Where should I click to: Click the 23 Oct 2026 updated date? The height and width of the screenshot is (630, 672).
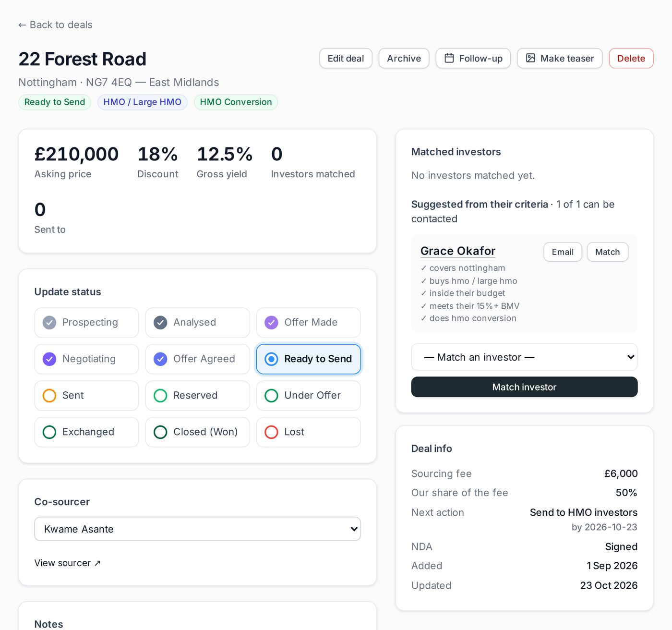(609, 585)
